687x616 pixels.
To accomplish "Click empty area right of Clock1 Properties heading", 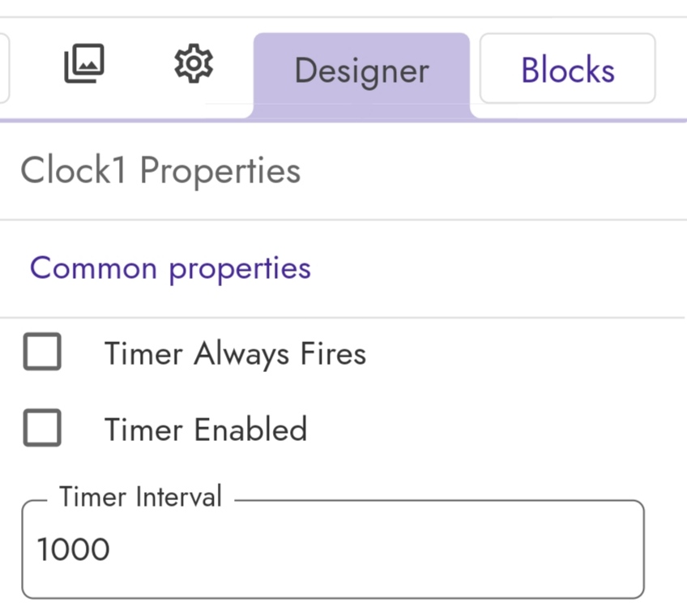I will (491, 171).
